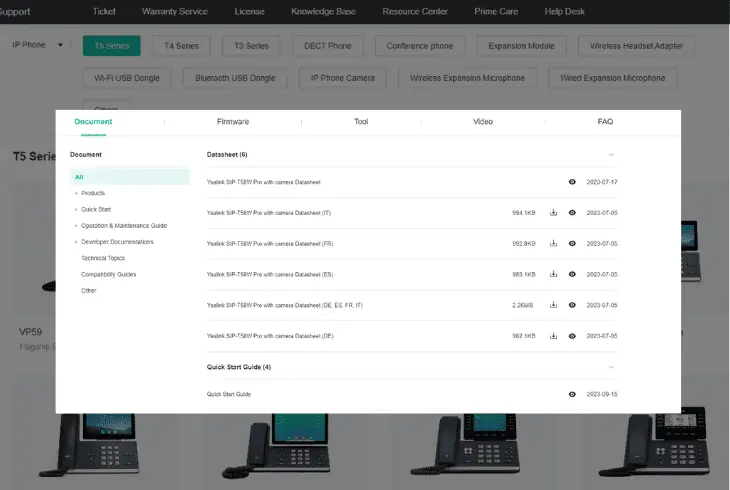
Task: Select the Other document category
Action: click(88, 291)
